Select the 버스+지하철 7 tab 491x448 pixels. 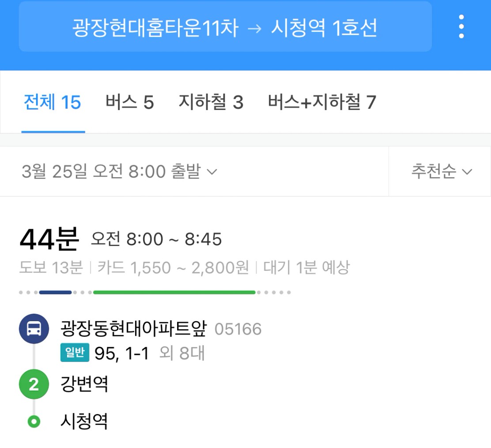tap(321, 102)
